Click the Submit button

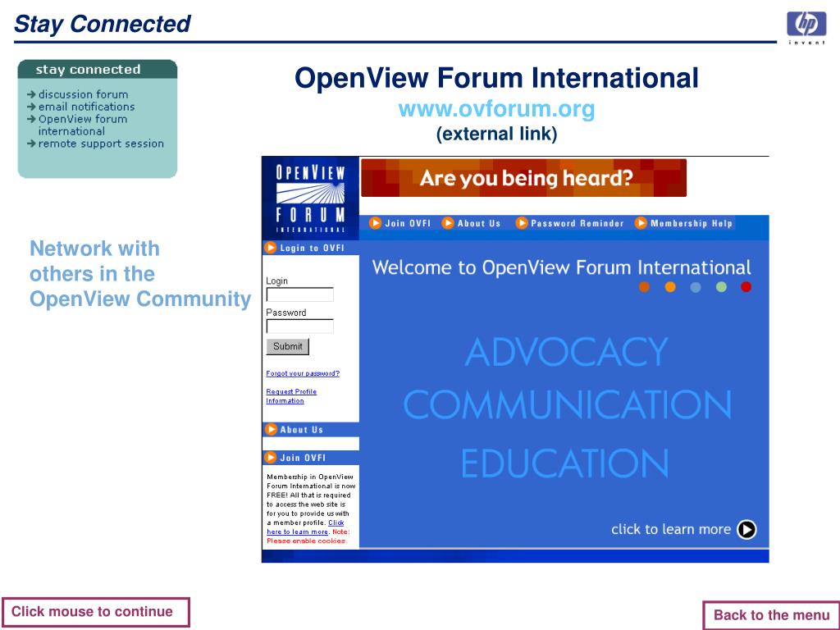pyautogui.click(x=288, y=347)
